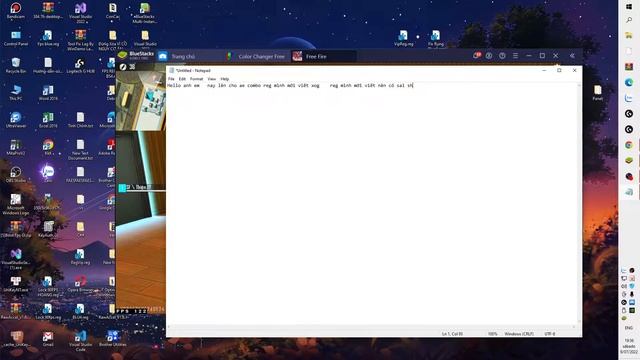640x360 pixels.
Task: Open the BlueStacks taskbar icon
Action: 629,160
